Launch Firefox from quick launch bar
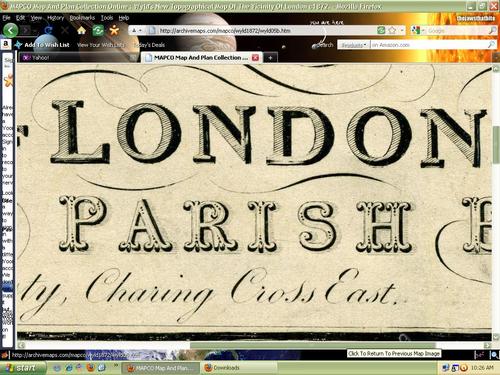 point(91,368)
